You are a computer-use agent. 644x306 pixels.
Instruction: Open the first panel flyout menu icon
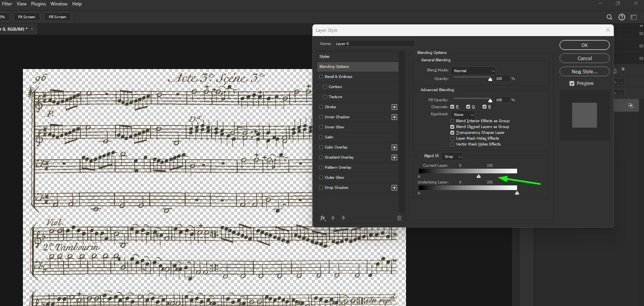[x=641, y=34]
